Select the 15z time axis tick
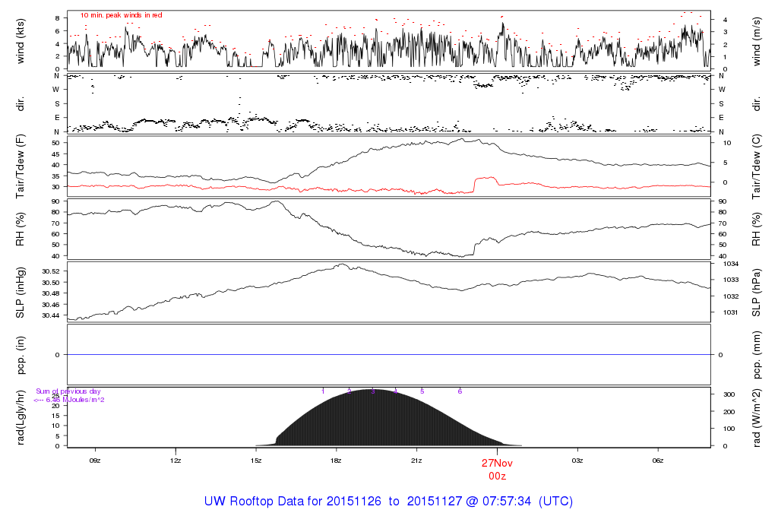 [x=256, y=460]
